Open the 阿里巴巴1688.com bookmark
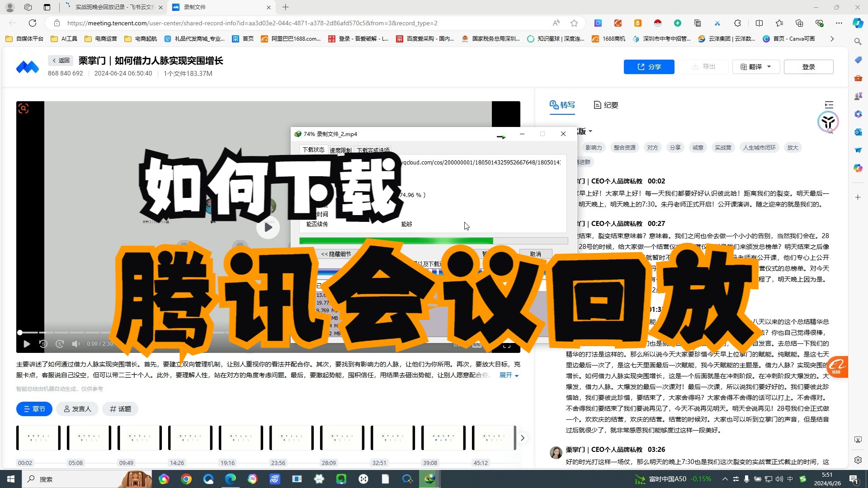The height and width of the screenshot is (488, 868). pyautogui.click(x=291, y=39)
